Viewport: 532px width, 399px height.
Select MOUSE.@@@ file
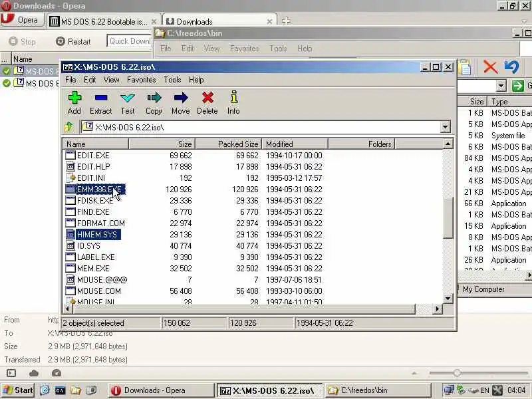point(102,279)
